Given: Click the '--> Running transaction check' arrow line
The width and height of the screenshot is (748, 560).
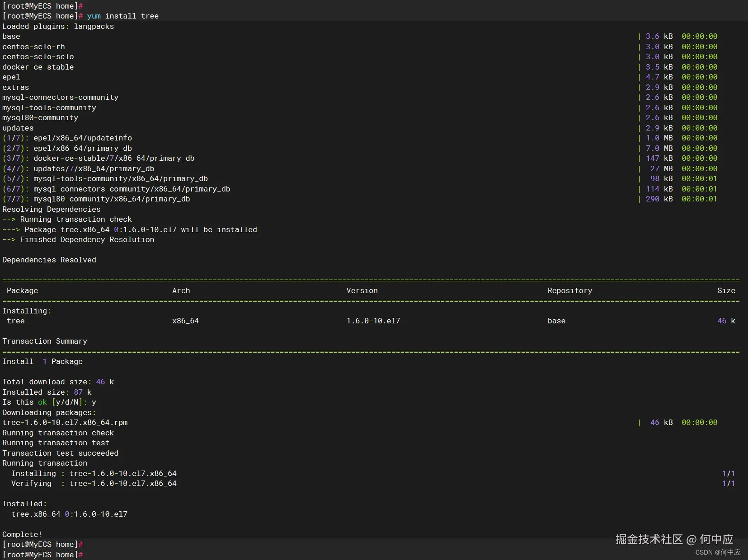Looking at the screenshot, I should click(67, 219).
